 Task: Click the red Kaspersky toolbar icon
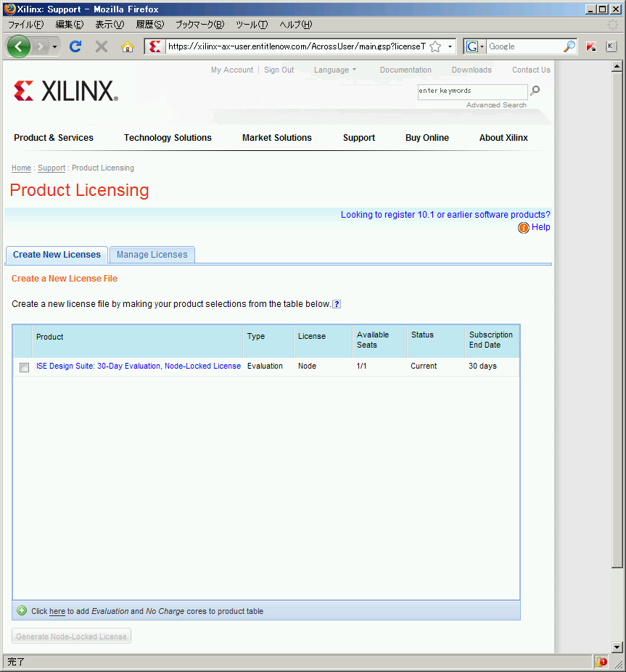click(591, 46)
